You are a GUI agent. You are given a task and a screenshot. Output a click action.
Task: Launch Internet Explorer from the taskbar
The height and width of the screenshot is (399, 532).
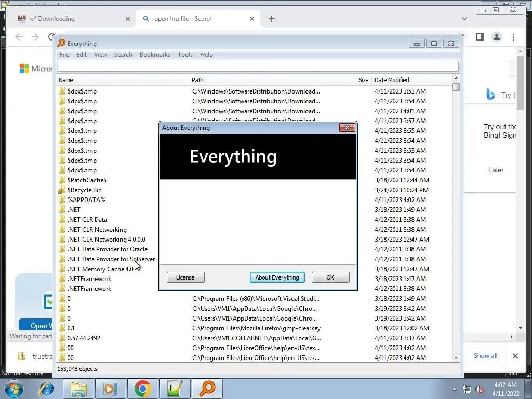click(46, 389)
